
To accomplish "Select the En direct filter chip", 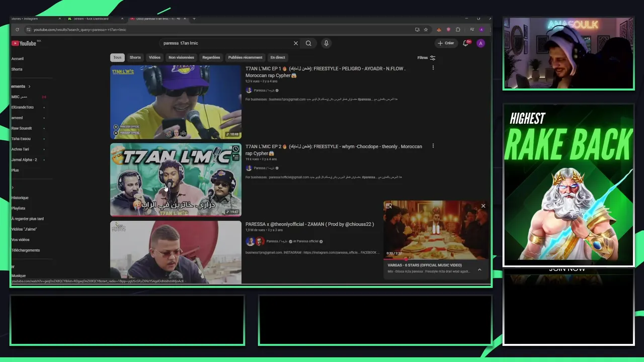I will pyautogui.click(x=278, y=57).
